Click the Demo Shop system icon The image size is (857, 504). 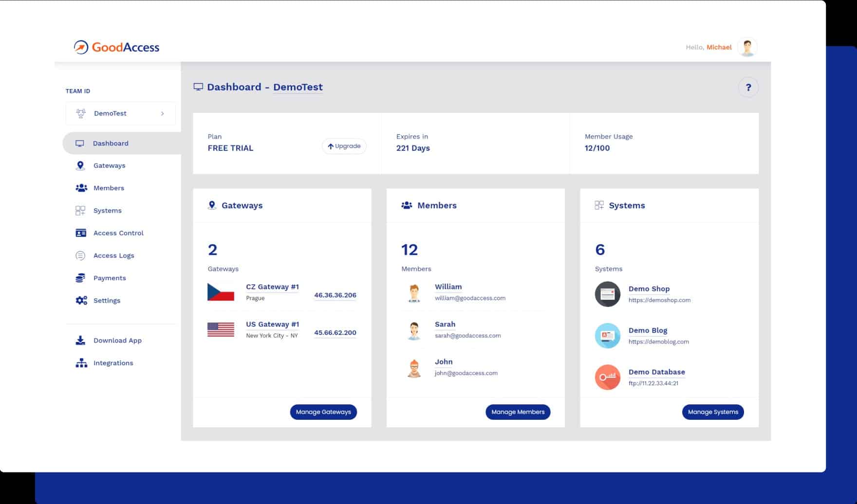click(608, 294)
